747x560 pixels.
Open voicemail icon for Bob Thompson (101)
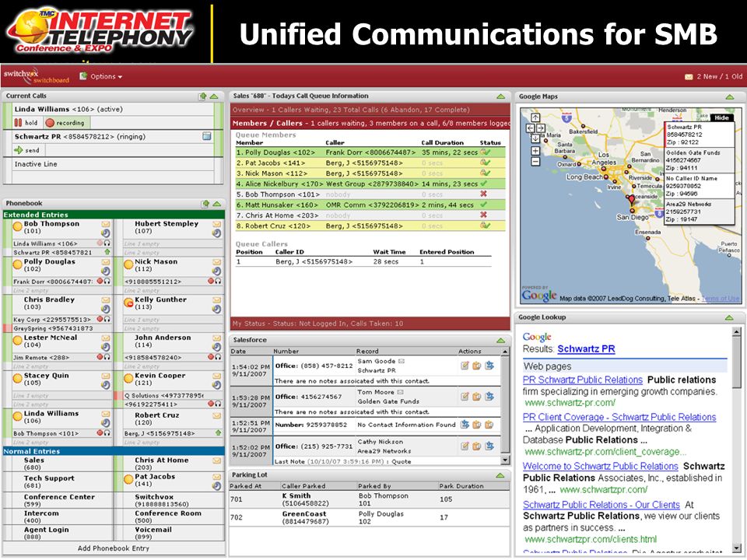pyautogui.click(x=106, y=224)
